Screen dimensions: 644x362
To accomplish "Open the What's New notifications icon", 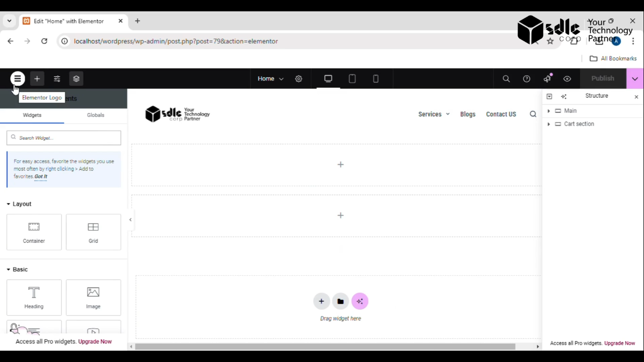I will (x=547, y=79).
